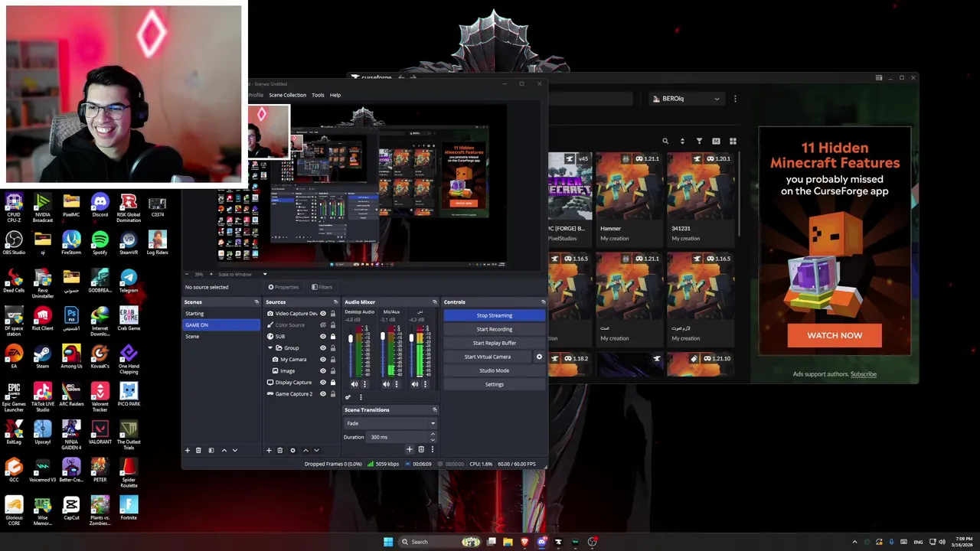The image size is (980, 551).
Task: Click Start Recording button
Action: (495, 329)
